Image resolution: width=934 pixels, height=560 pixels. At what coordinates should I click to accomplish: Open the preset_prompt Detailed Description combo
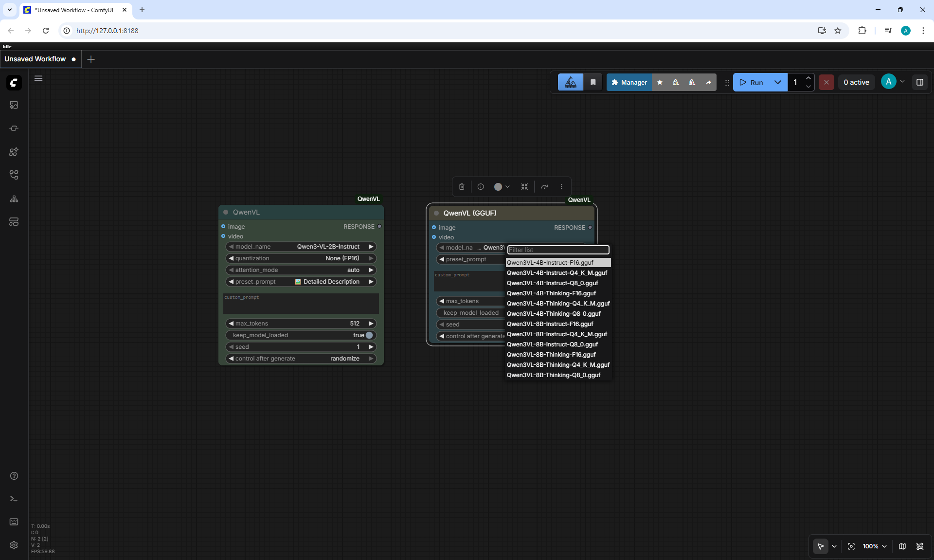301,282
